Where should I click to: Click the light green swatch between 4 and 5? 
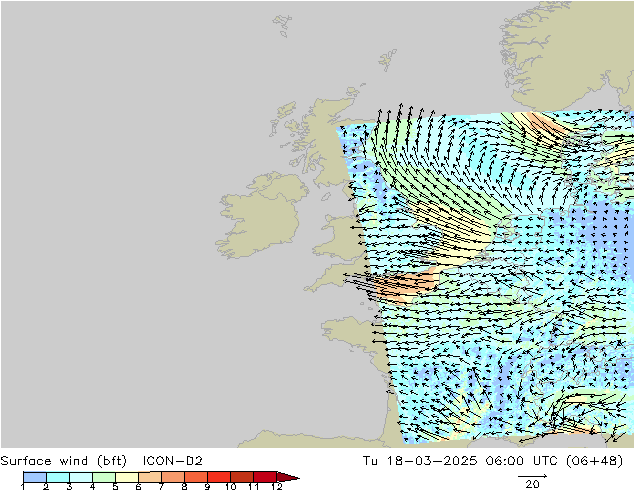pos(104,477)
